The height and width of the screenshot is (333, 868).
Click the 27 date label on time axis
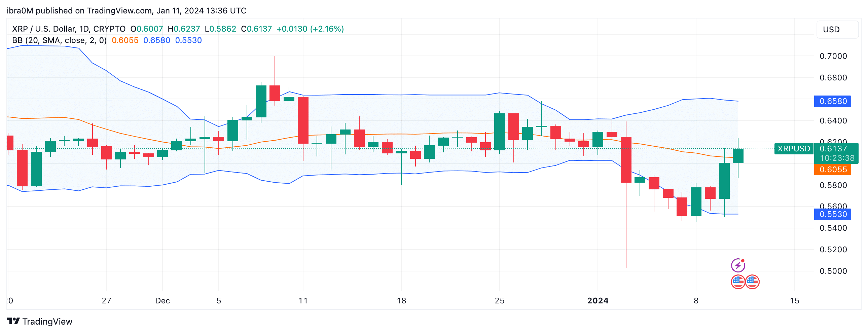(x=106, y=301)
